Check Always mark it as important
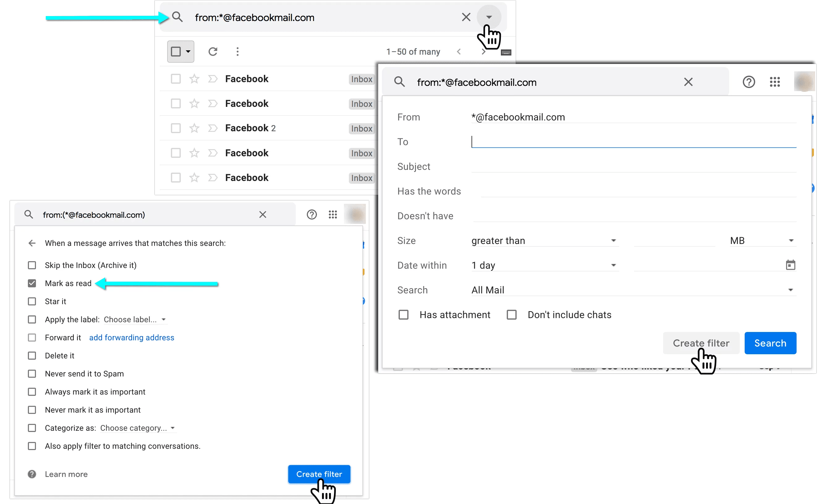The image size is (825, 504). pos(32,392)
